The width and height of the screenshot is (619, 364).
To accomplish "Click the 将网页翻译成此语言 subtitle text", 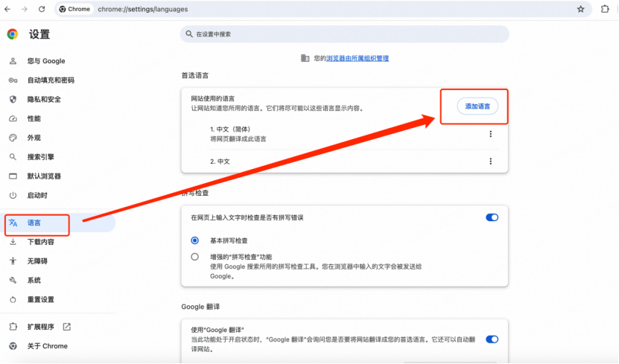I will pos(238,138).
